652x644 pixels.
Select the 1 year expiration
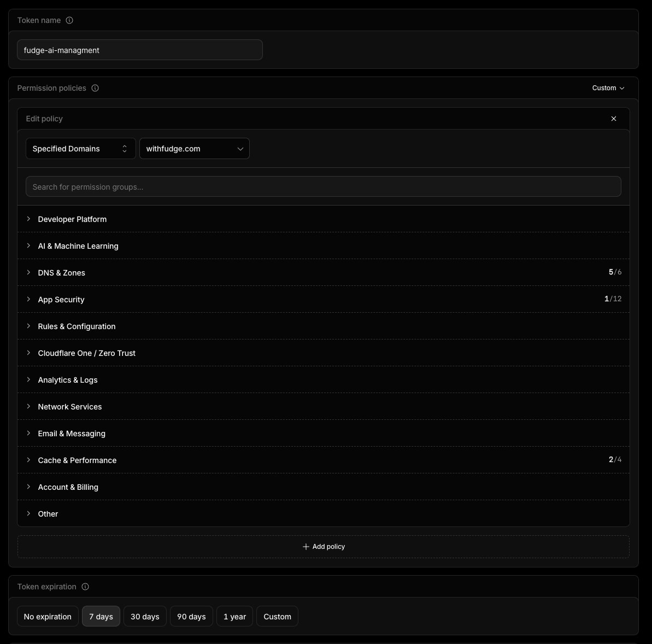[234, 616]
